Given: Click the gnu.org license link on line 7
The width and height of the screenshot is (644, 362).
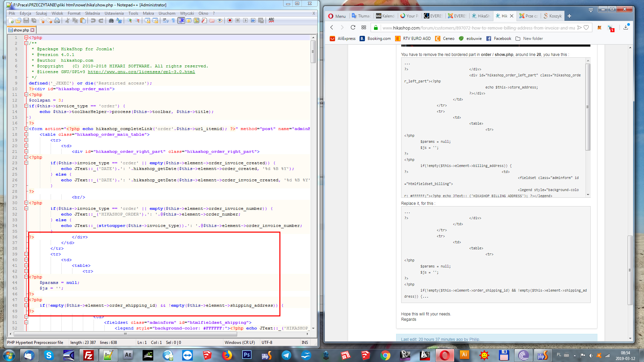Looking at the screenshot, I should [x=141, y=72].
